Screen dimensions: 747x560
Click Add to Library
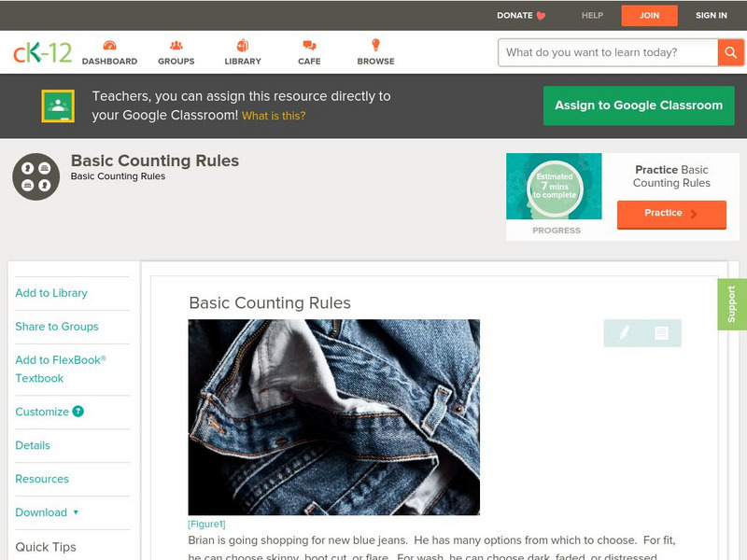coord(51,293)
